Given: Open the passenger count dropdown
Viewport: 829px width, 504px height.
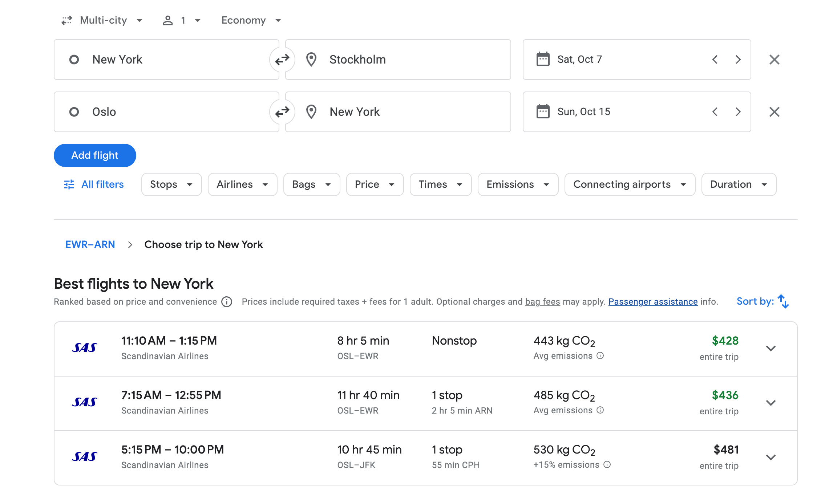Looking at the screenshot, I should click(182, 20).
